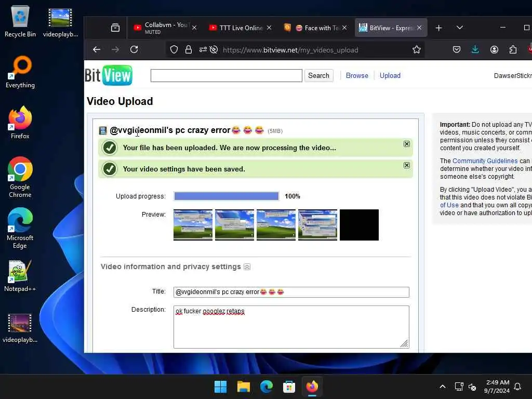Select the first preview thumbnail
Viewport: 532px width, 399px height.
coord(193,225)
